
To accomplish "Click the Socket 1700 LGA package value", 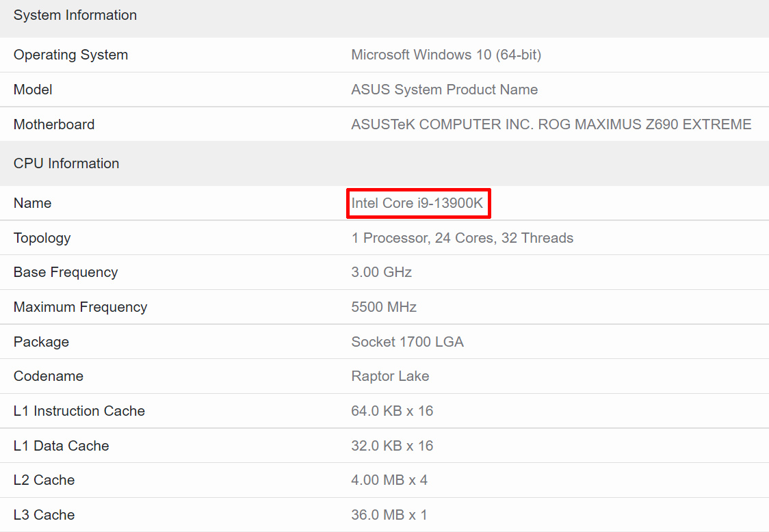I will click(x=407, y=342).
